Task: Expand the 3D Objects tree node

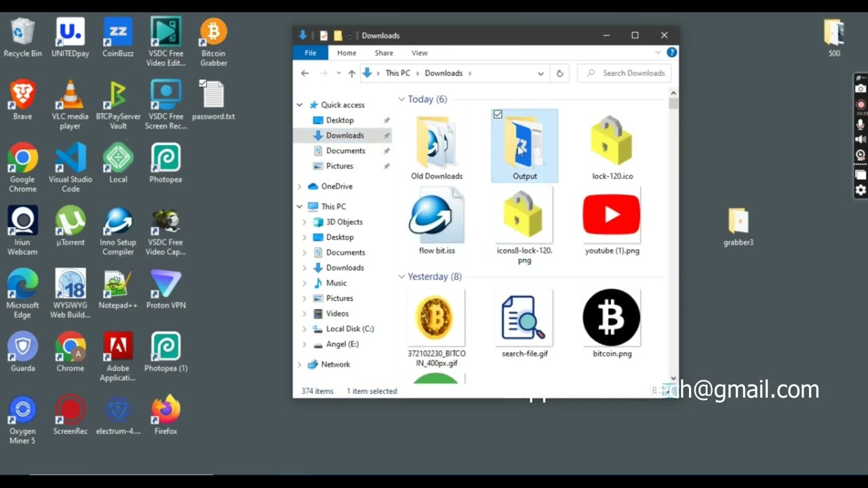Action: pos(305,222)
